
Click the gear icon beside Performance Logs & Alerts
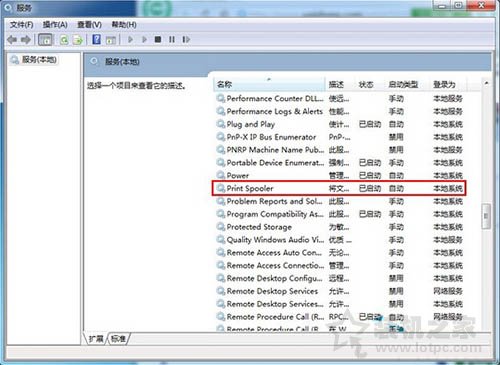pos(221,111)
